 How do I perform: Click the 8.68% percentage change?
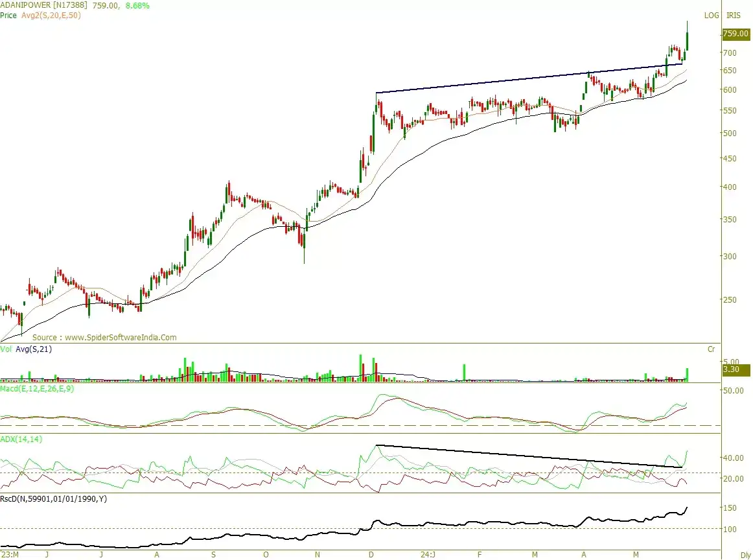(137, 5)
